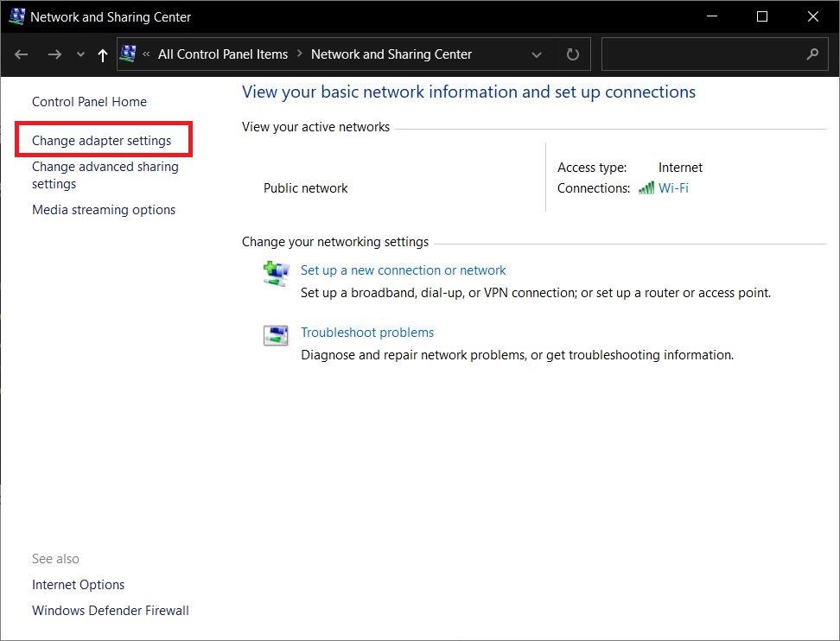Click the search magnifier icon
The height and width of the screenshot is (641, 840).
(x=812, y=54)
